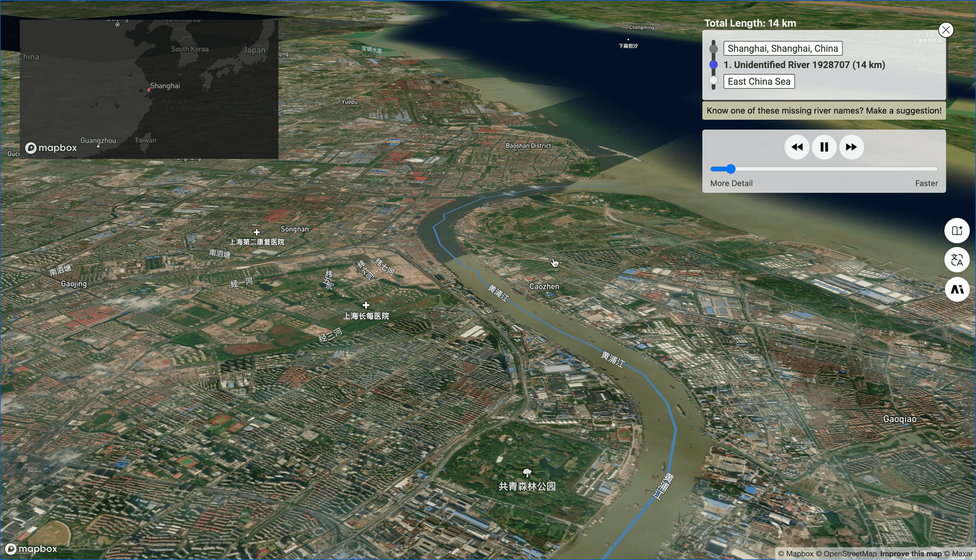Click the 经三河 canal label

coord(330,335)
